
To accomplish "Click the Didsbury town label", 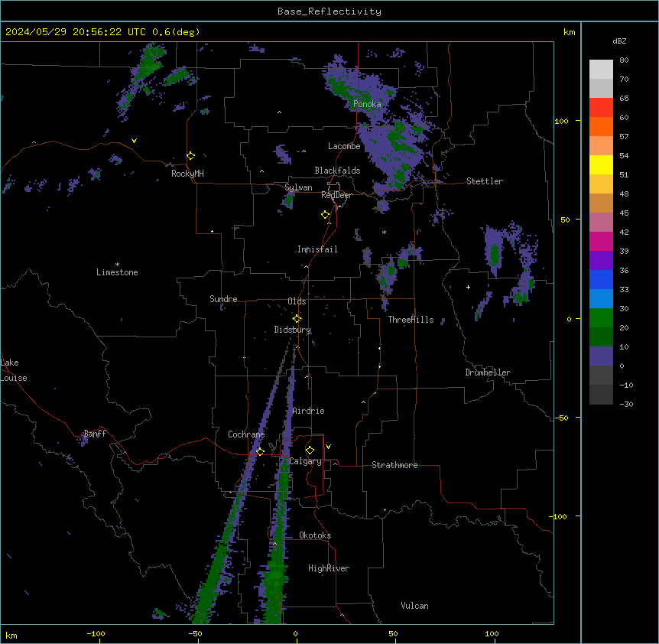I will [293, 330].
